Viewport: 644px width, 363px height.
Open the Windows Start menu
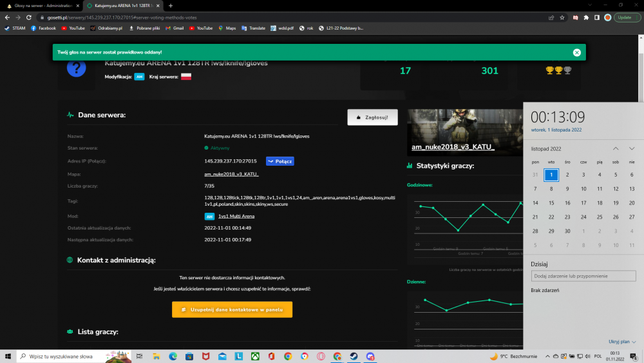pos(8,357)
